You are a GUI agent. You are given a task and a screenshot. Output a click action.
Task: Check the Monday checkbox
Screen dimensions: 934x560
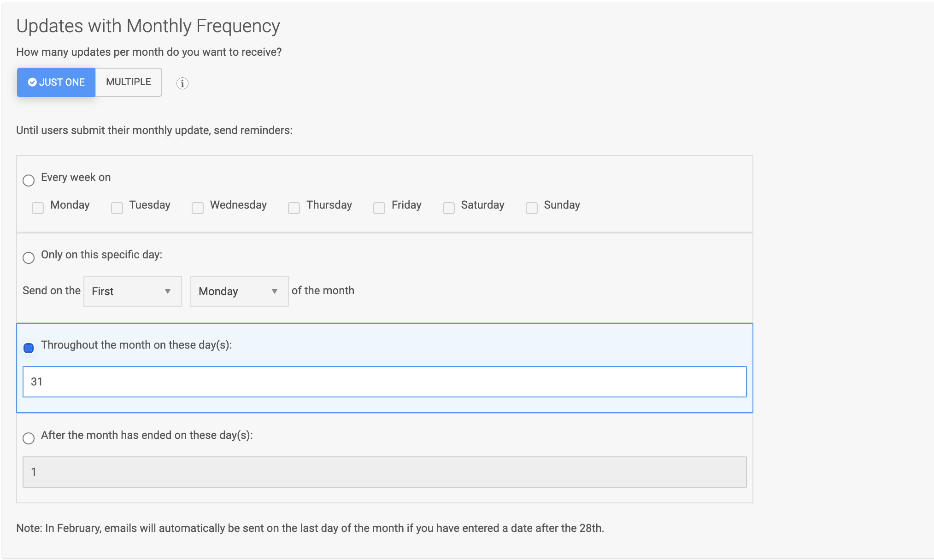(38, 208)
